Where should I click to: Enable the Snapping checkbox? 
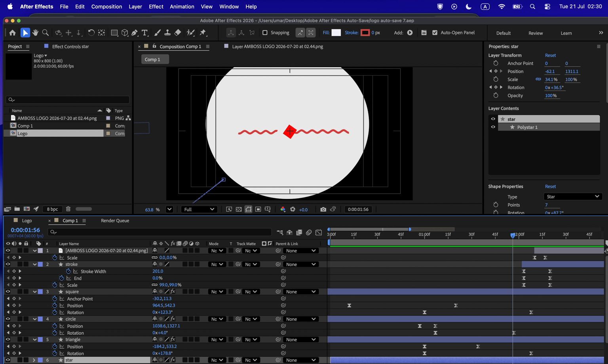pos(265,33)
